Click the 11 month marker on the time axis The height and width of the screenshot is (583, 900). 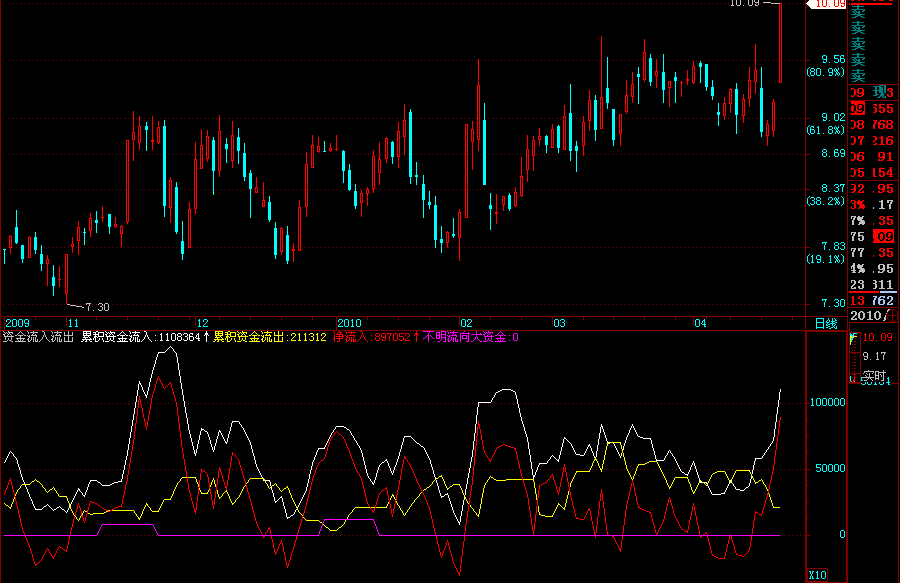click(x=73, y=323)
